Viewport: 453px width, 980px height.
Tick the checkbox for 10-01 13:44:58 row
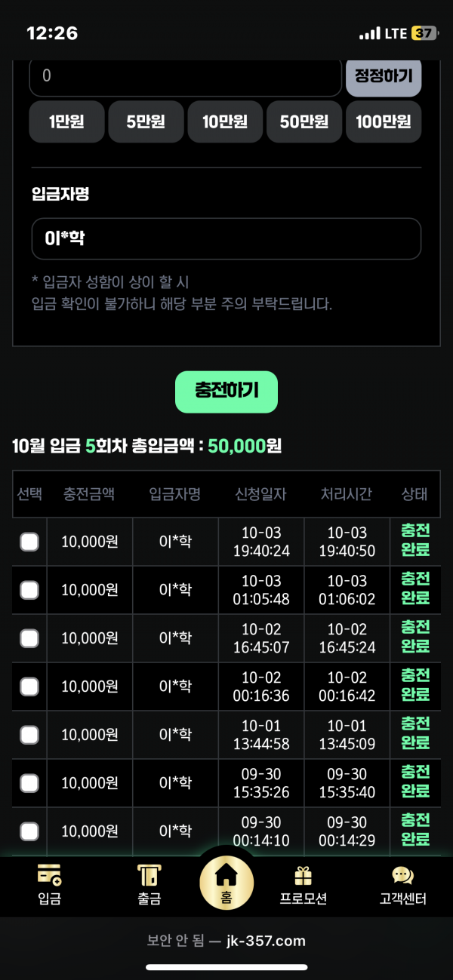(x=29, y=735)
